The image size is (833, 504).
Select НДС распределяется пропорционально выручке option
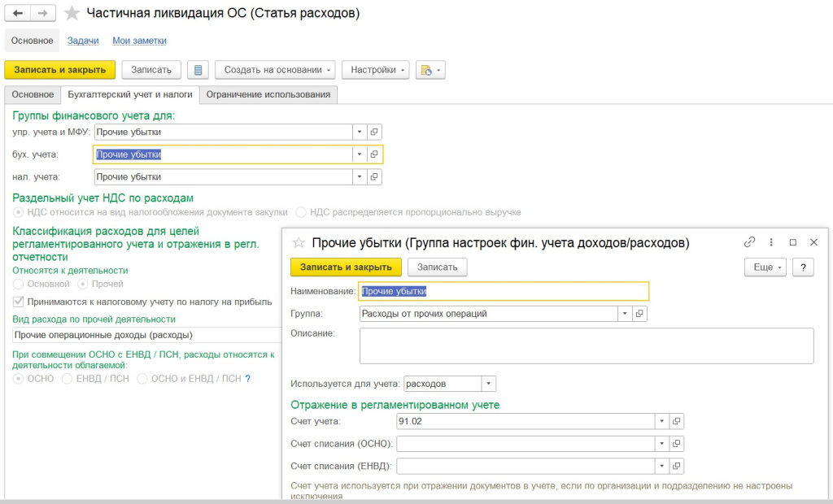pos(301,212)
